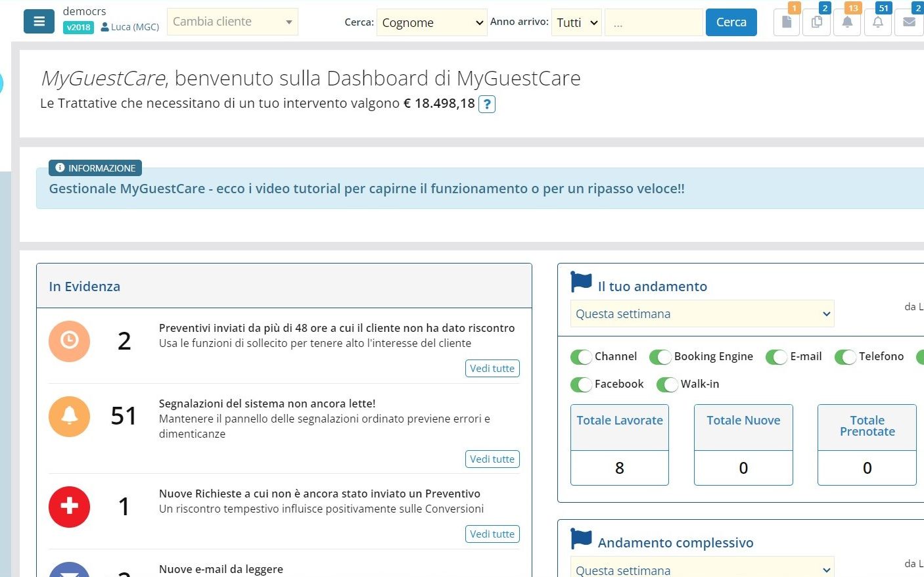924x577 pixels.
Task: Click the orange clock icon for Preventivi
Action: [69, 341]
